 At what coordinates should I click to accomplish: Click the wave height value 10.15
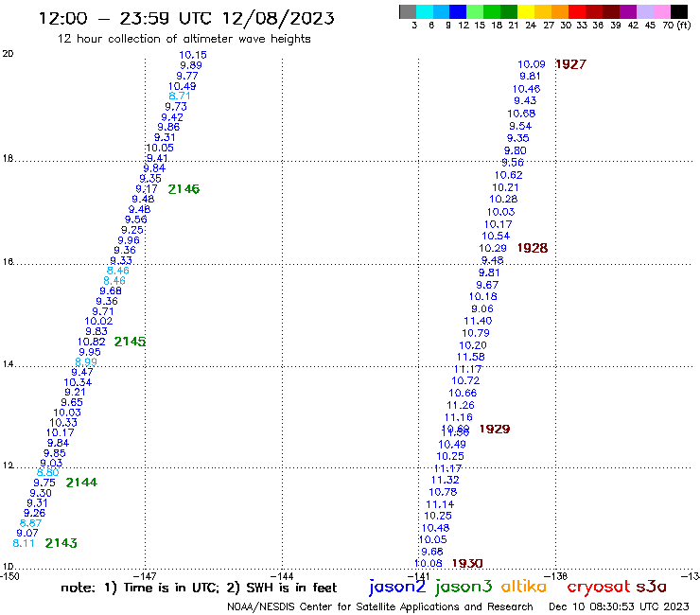point(193,55)
